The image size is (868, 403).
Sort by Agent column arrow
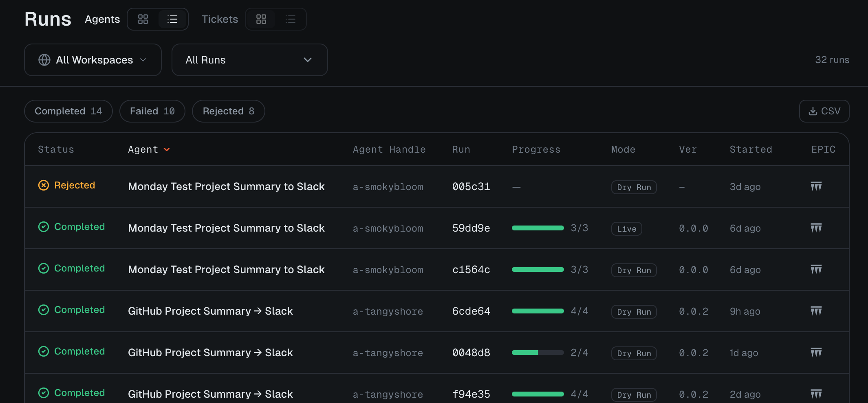[167, 149]
